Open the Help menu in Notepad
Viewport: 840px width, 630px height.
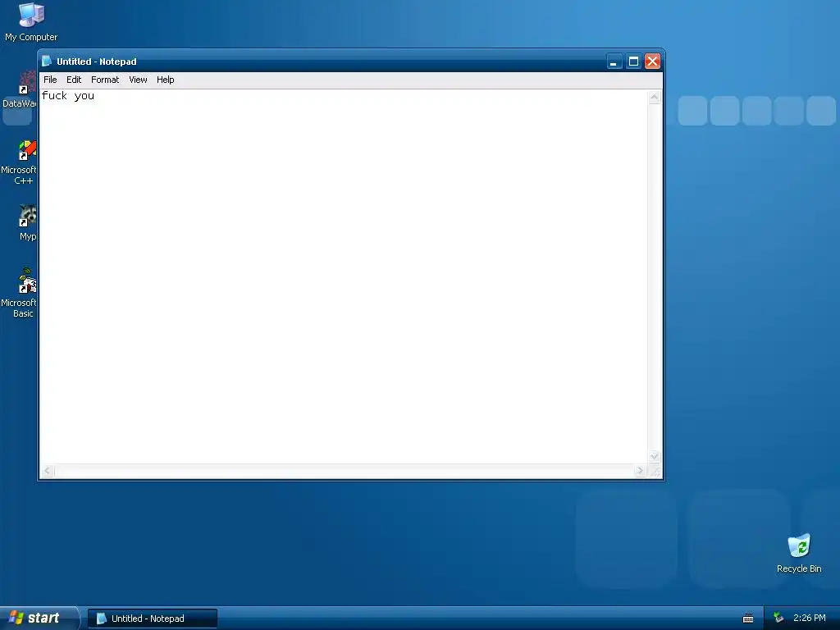pyautogui.click(x=165, y=80)
